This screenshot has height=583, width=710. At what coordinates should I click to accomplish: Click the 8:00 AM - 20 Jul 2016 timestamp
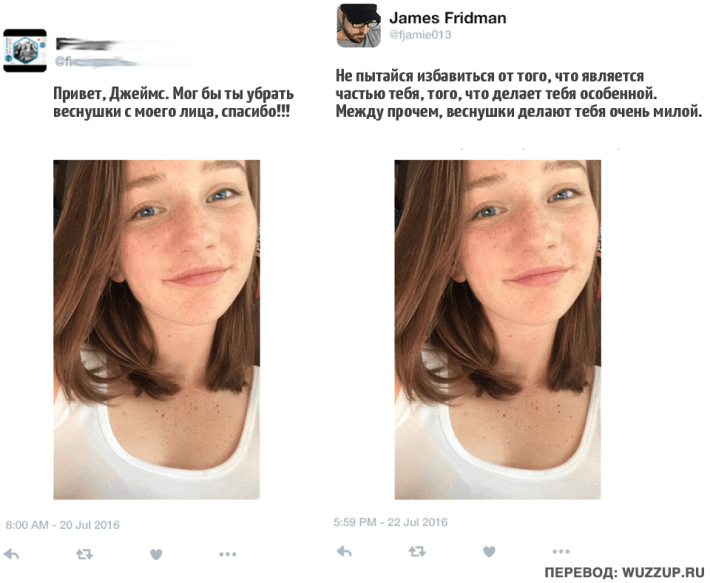click(62, 525)
